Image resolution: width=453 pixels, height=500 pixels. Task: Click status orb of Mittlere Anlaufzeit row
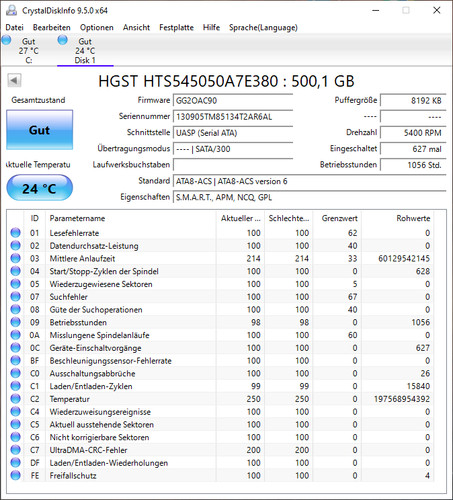tap(15, 258)
